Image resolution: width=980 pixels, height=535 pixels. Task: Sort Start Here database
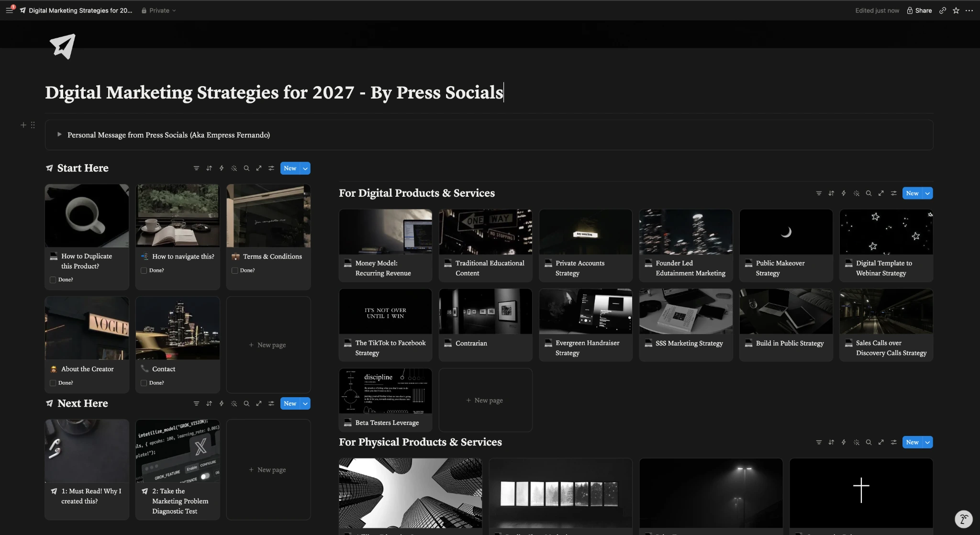coord(209,168)
